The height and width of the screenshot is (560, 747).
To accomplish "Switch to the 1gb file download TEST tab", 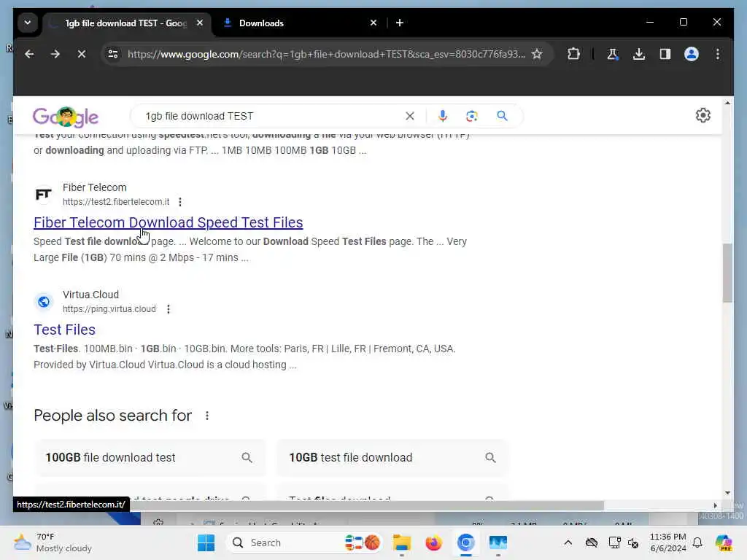I will pyautogui.click(x=125, y=23).
